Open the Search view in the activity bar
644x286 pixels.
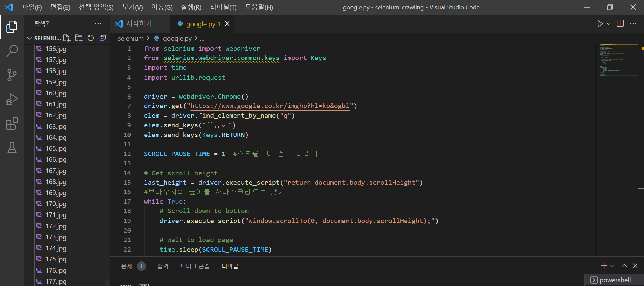point(12,51)
